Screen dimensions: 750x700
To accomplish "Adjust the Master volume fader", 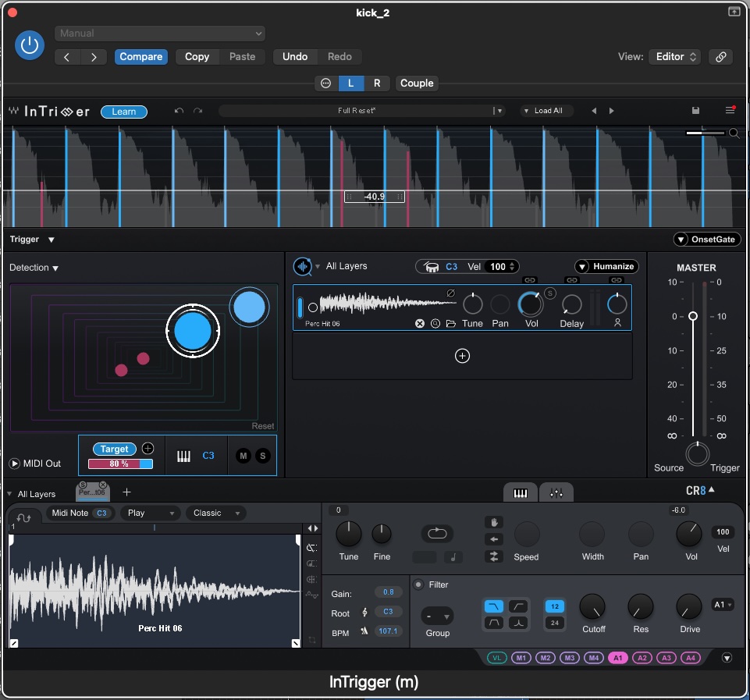I will [693, 316].
